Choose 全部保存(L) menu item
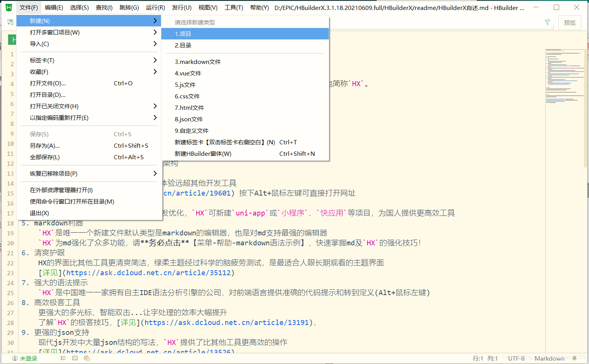Viewport: 589px width, 364px height. [89, 157]
